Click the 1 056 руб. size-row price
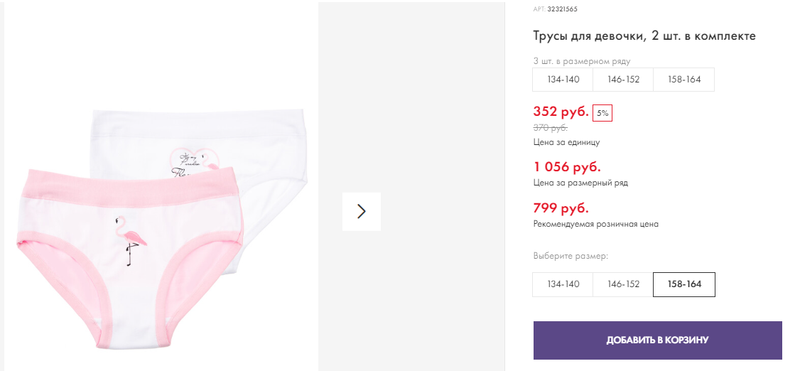Viewport: 800px width, 371px height. pyautogui.click(x=567, y=167)
